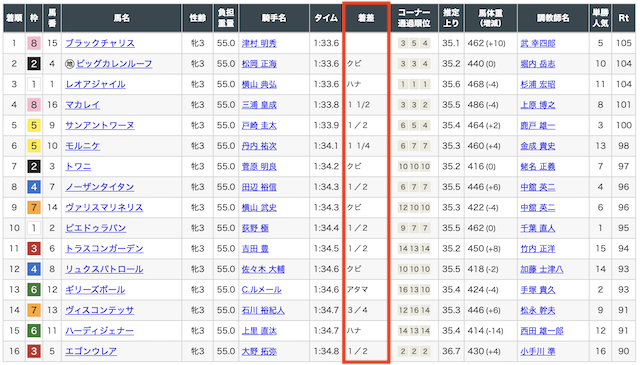
Task: Open jockey link C.ルメール
Action: (262, 289)
